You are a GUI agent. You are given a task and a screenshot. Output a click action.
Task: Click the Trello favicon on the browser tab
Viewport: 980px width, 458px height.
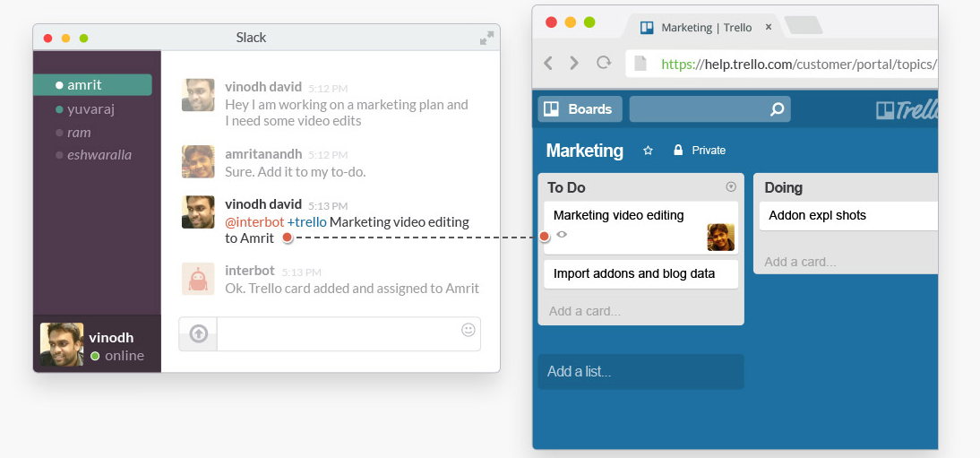coord(647,28)
